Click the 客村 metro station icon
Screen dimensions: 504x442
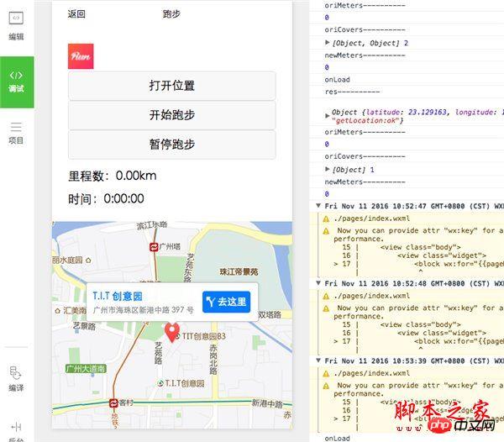pos(115,404)
